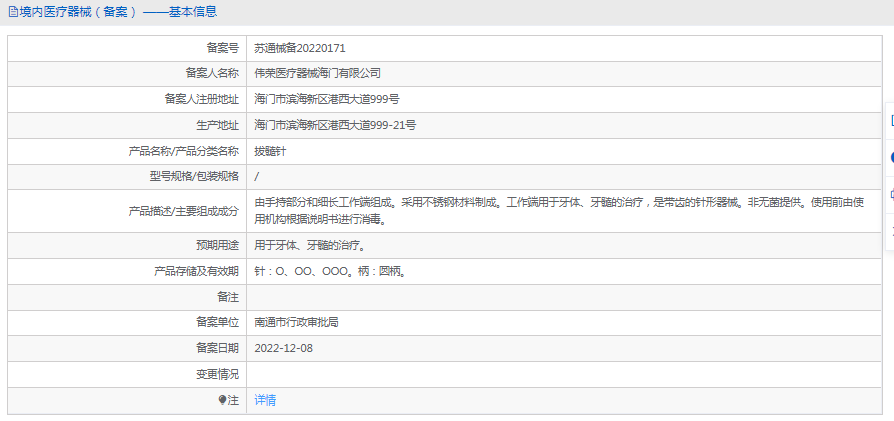Click the 变更情况 label
The height and width of the screenshot is (421, 894).
(217, 374)
